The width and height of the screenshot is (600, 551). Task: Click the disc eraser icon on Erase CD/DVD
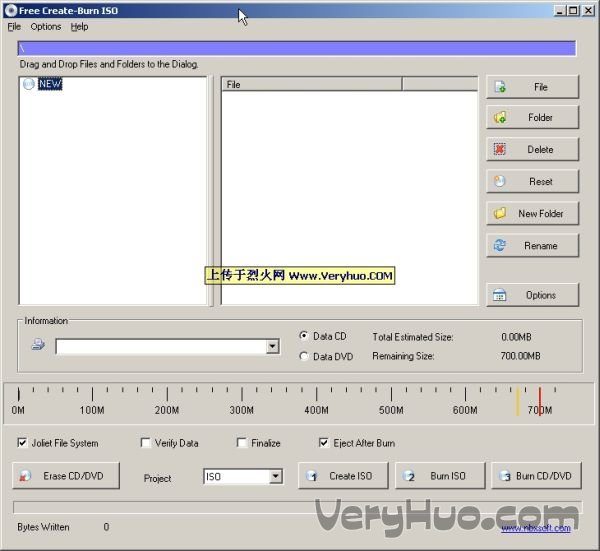[24, 476]
